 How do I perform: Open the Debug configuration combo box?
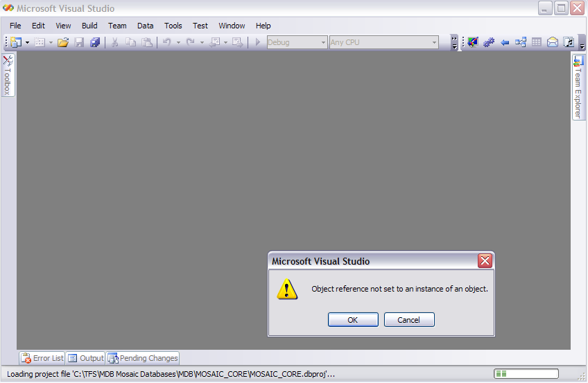coord(297,42)
